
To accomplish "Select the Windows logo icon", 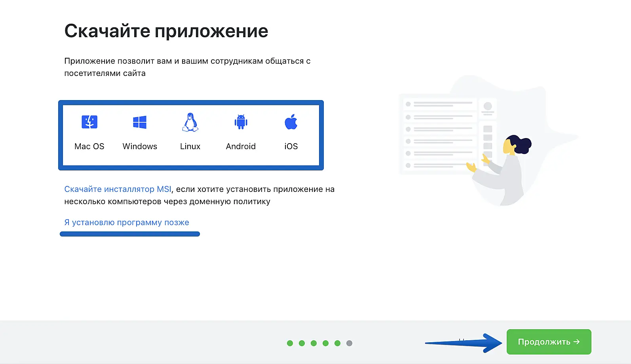I will [x=140, y=122].
